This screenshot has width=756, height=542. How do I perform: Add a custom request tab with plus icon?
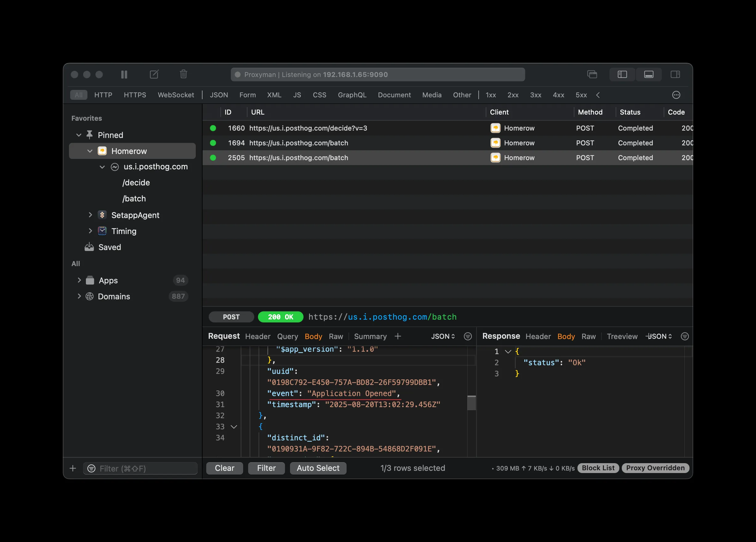pos(398,336)
